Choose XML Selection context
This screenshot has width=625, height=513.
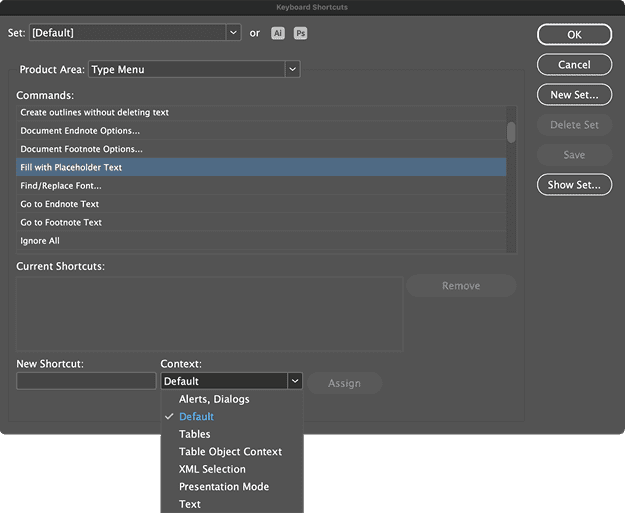click(212, 469)
